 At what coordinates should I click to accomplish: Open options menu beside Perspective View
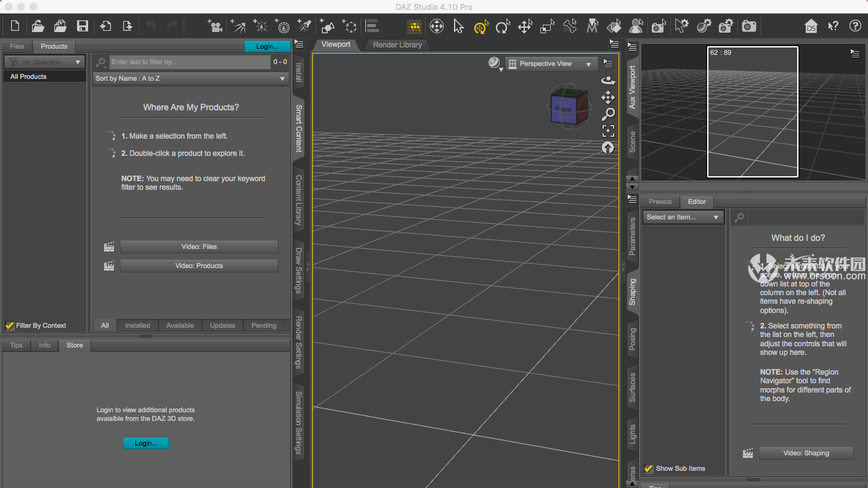pos(608,63)
